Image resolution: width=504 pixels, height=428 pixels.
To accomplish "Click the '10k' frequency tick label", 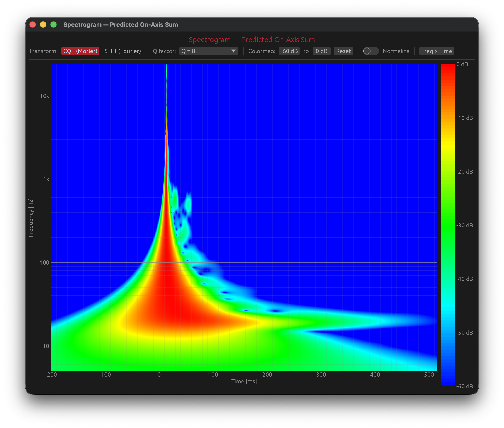I will [44, 96].
